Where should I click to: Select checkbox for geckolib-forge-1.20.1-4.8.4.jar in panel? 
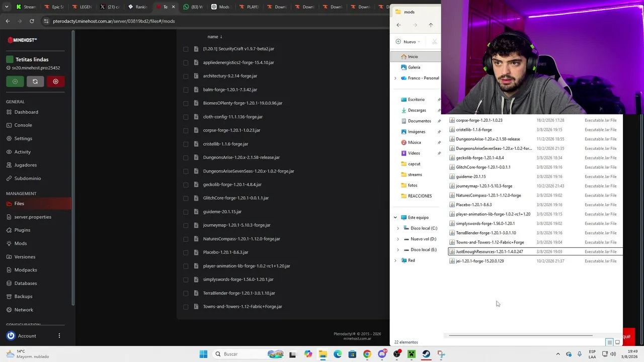point(186,185)
